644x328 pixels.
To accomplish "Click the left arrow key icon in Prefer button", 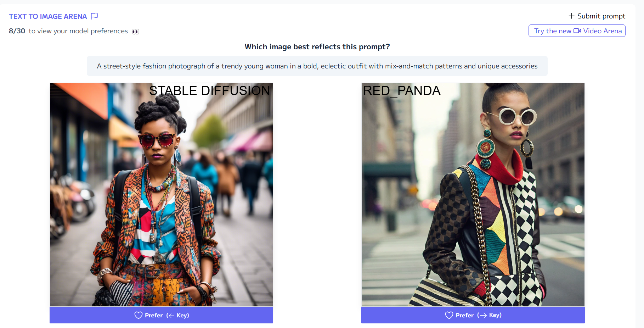I will [171, 316].
